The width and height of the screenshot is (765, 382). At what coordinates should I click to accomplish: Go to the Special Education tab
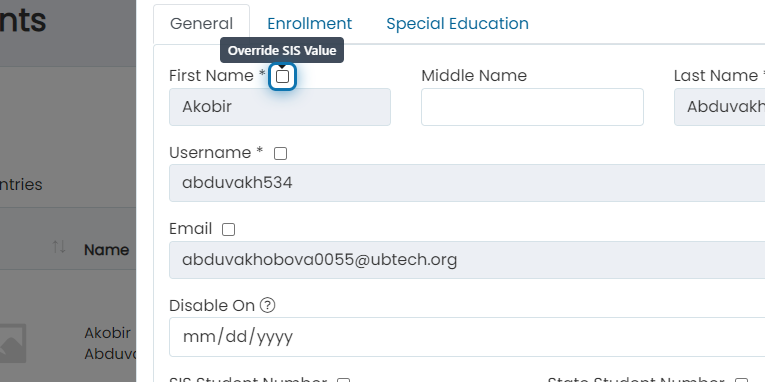tap(457, 24)
